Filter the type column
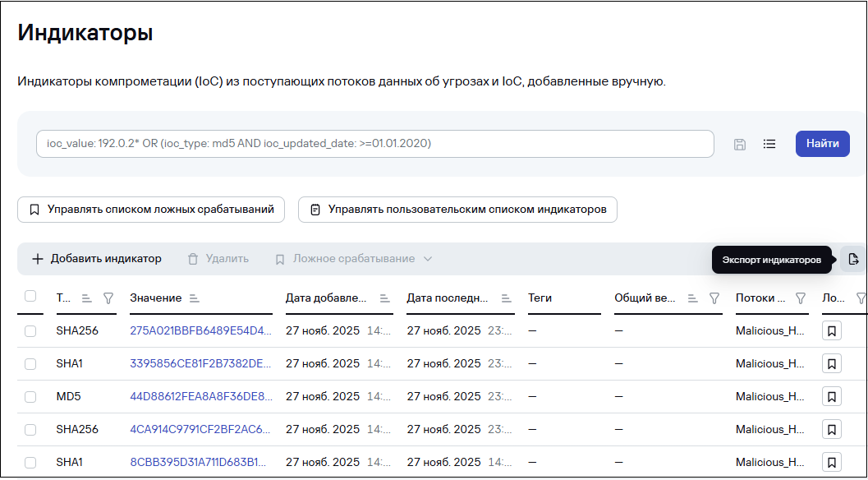Image resolution: width=868 pixels, height=480 pixels. 108,298
